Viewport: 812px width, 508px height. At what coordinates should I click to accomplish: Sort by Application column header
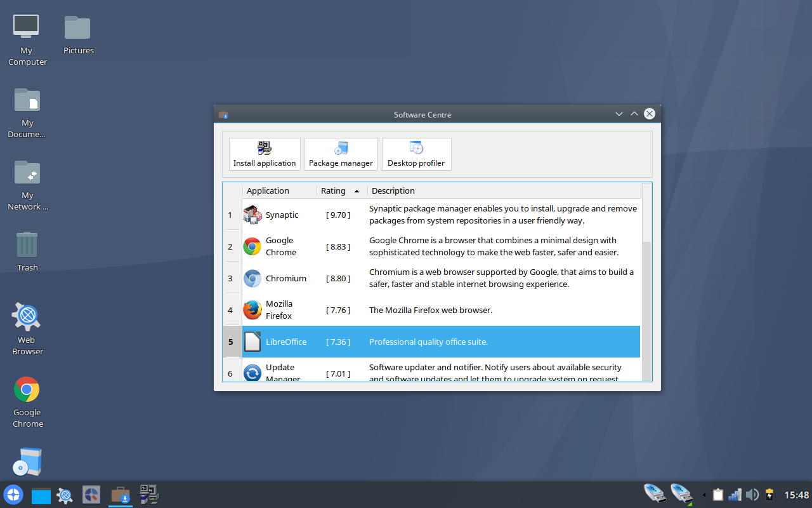click(x=268, y=190)
